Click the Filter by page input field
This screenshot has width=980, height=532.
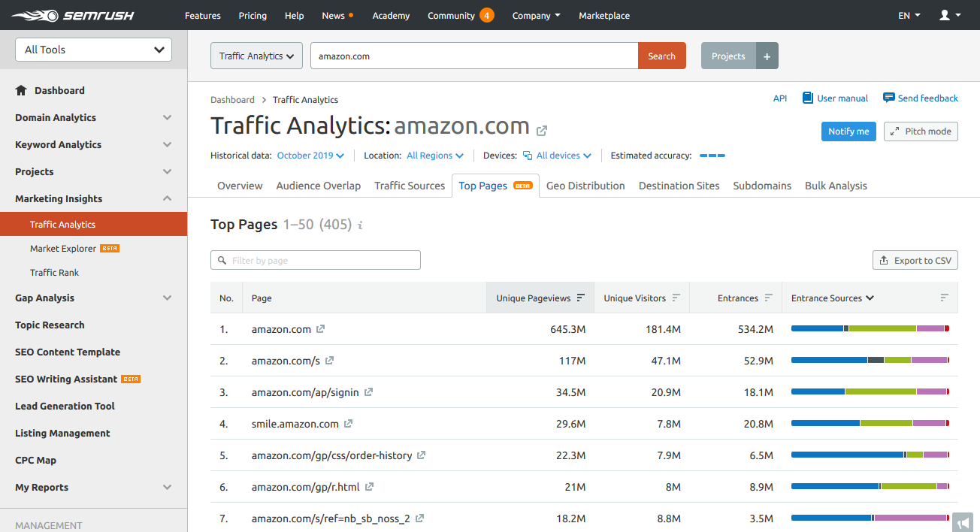point(316,259)
